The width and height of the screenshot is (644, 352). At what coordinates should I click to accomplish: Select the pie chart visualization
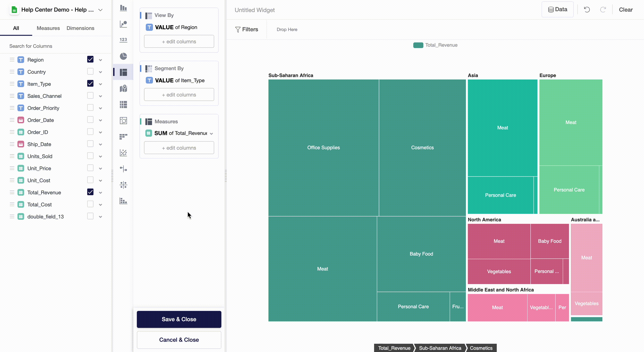click(123, 57)
